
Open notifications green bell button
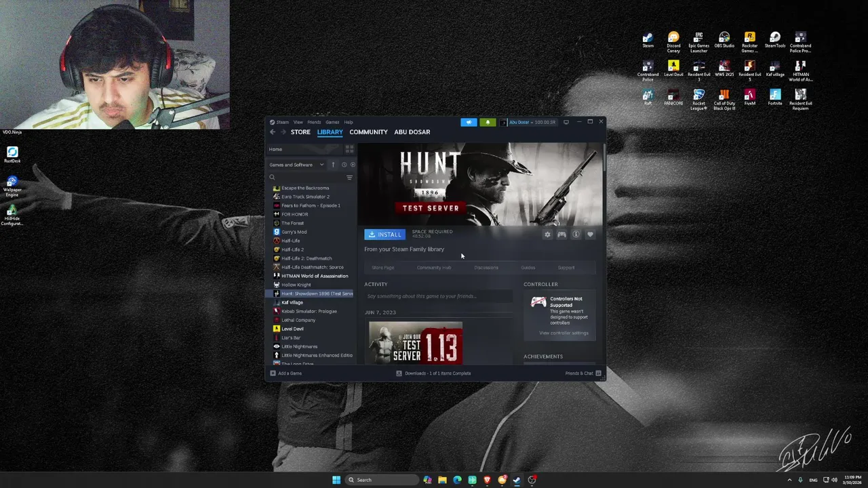pyautogui.click(x=488, y=122)
